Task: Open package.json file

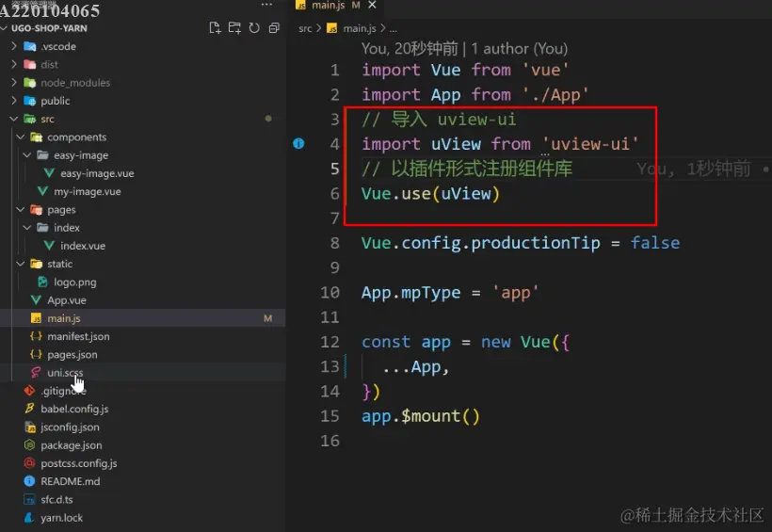Action: tap(72, 445)
